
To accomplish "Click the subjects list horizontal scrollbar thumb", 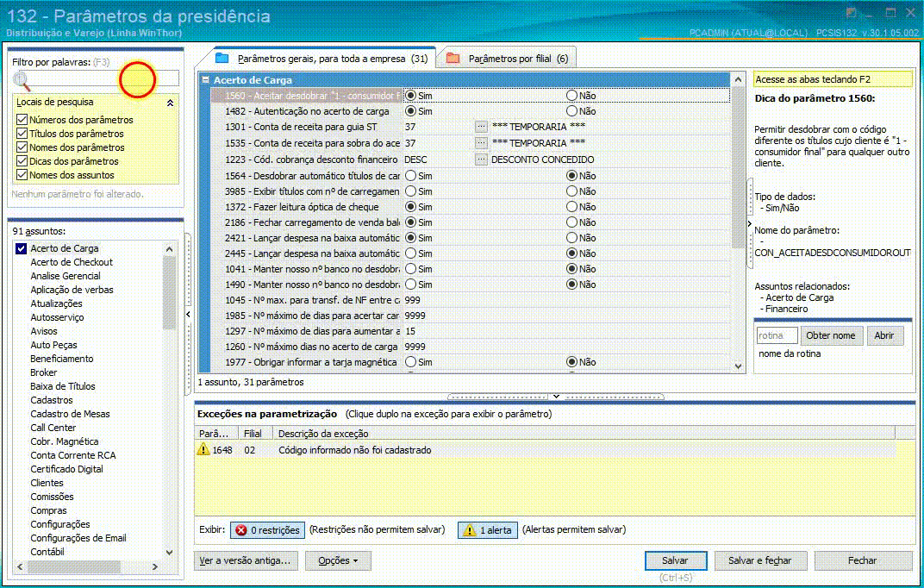I will [73, 566].
